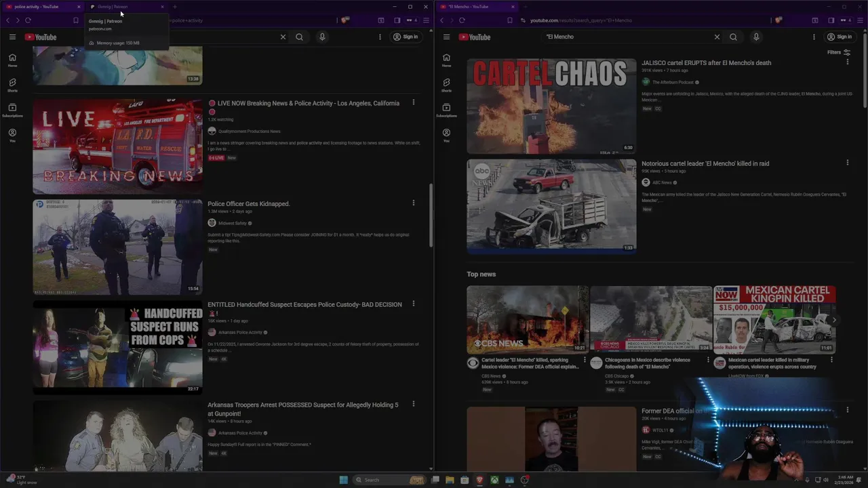Open LIVE BREAKING NEWS fire truck thumbnail

click(x=117, y=146)
